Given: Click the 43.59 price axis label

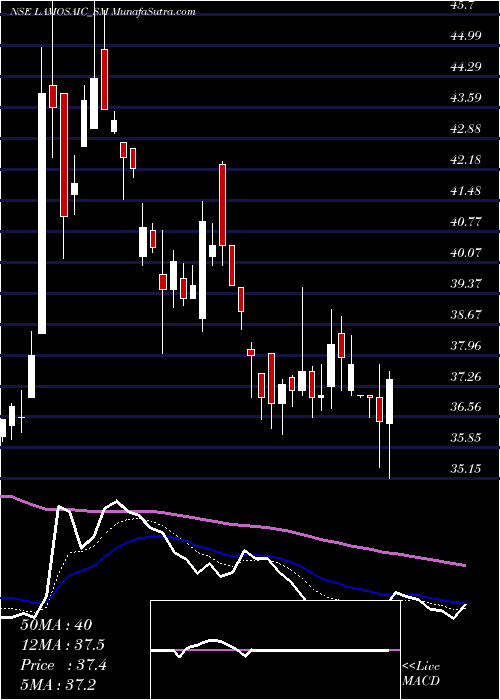Looking at the screenshot, I should (x=467, y=97).
